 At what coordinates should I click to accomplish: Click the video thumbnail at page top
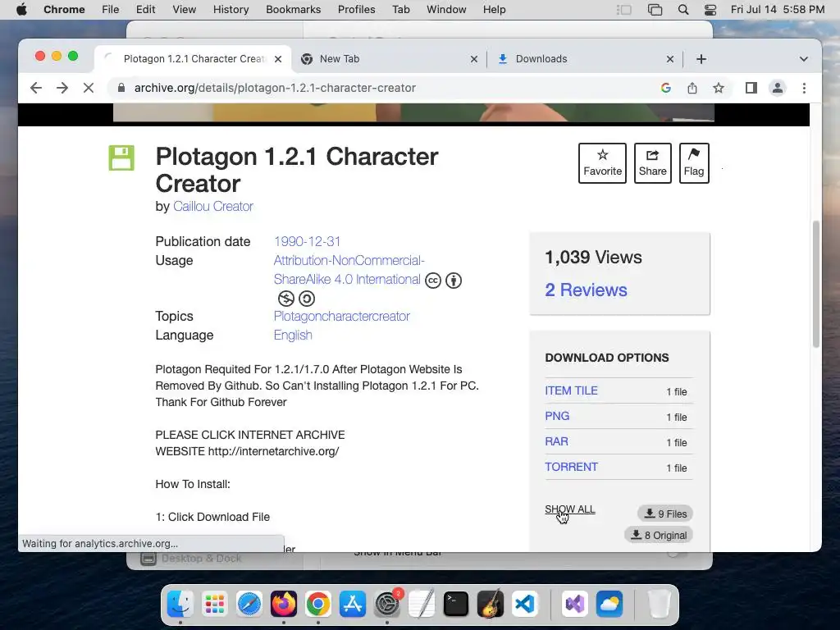click(x=413, y=112)
